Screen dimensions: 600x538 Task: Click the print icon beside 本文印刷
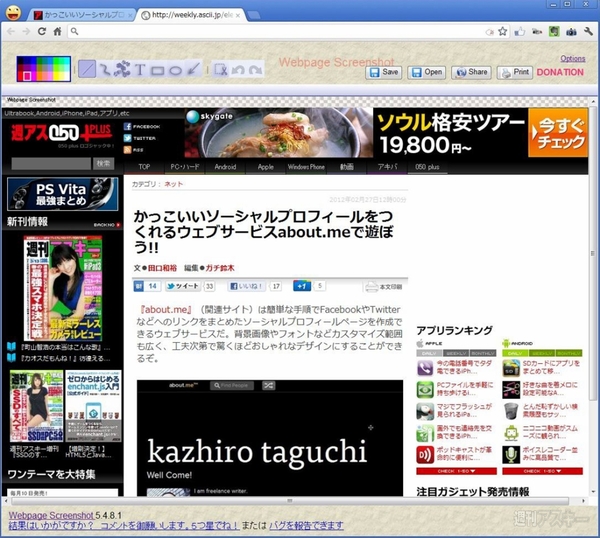(x=371, y=287)
